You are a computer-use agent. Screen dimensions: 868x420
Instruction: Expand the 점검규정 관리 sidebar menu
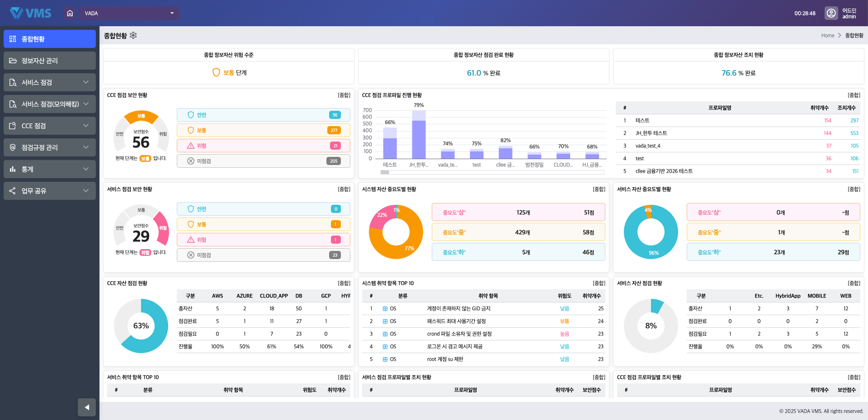[x=50, y=147]
